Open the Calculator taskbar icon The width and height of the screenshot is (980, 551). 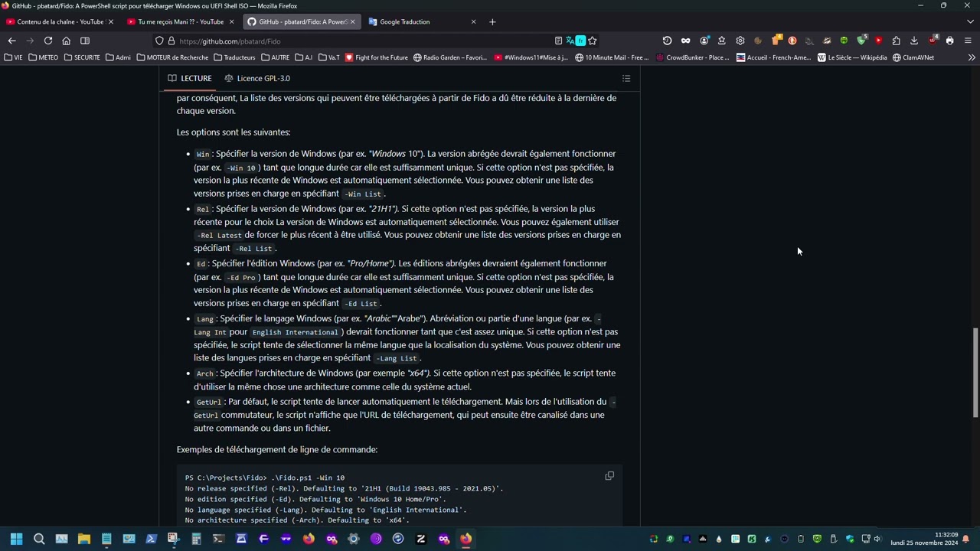pyautogui.click(x=196, y=539)
